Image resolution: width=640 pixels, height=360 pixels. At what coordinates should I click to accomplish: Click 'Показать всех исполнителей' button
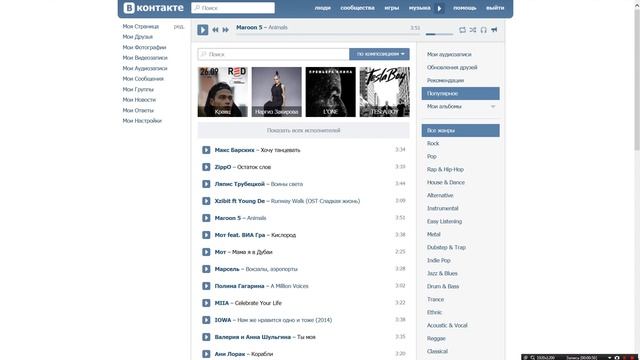(x=303, y=131)
